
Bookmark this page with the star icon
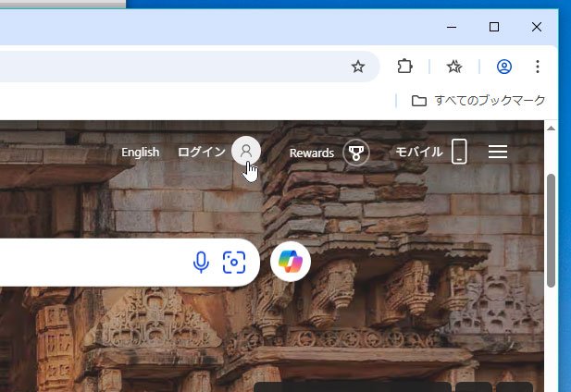(x=358, y=67)
